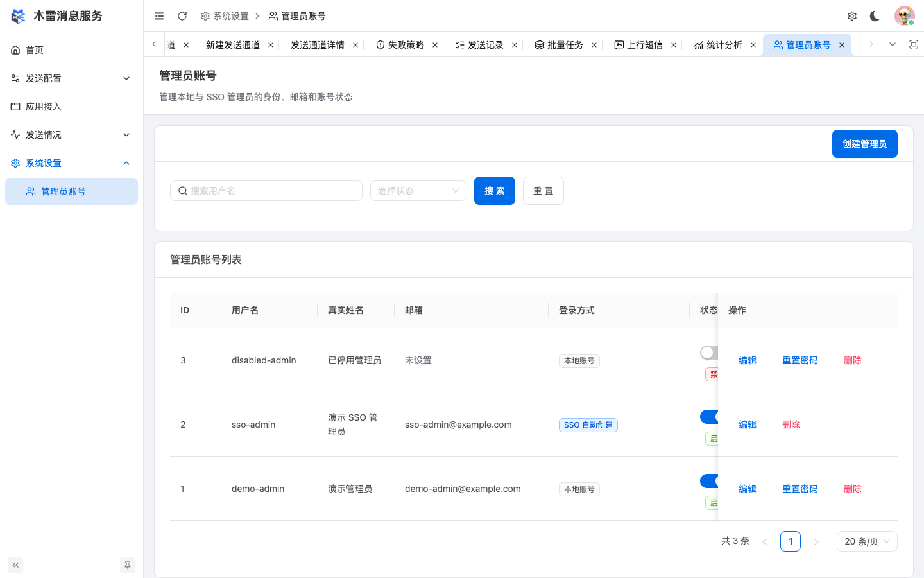Open 应用接入 in the sidebar
The height and width of the screenshot is (578, 924).
71,107
